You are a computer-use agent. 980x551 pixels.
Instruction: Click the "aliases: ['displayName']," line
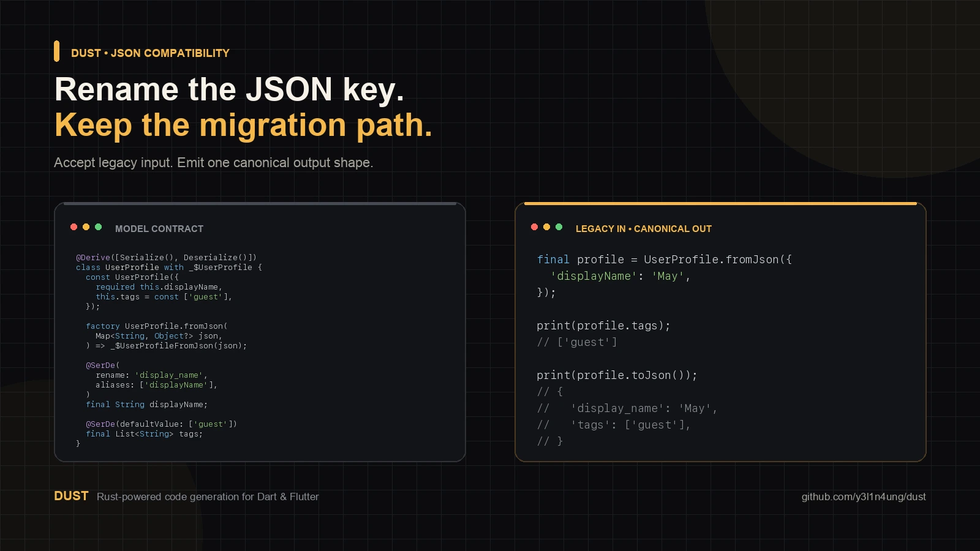tap(156, 385)
